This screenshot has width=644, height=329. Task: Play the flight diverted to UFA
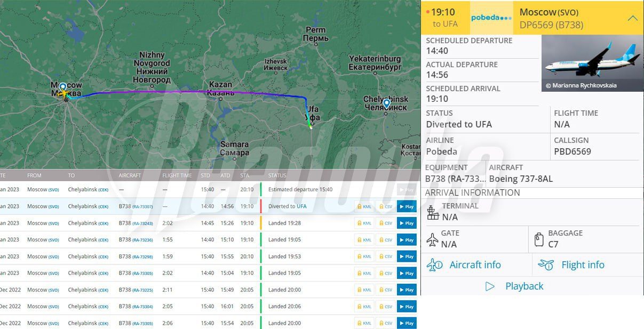(x=407, y=206)
